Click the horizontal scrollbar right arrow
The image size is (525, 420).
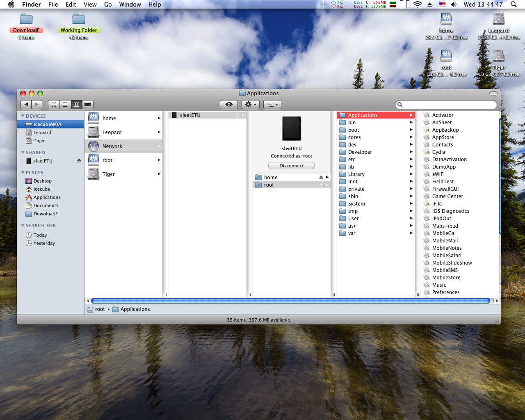[497, 301]
